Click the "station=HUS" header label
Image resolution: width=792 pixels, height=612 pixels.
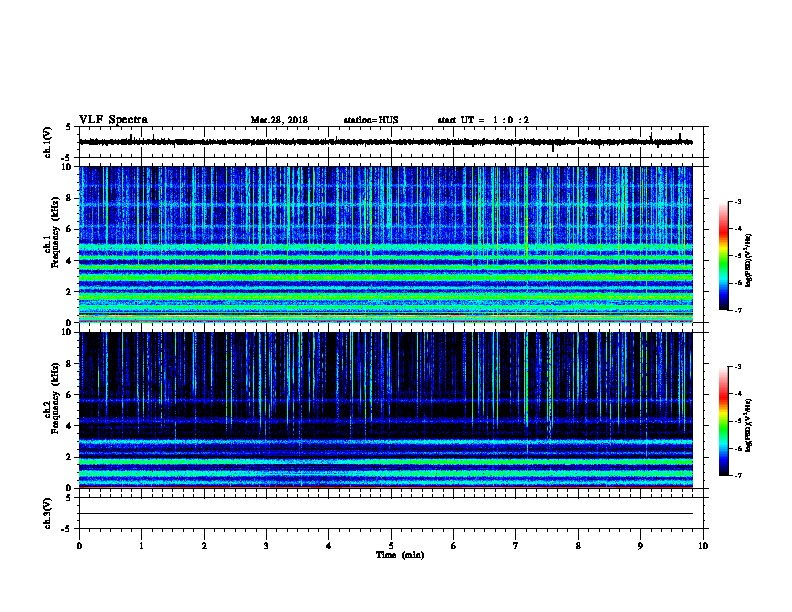[371, 120]
